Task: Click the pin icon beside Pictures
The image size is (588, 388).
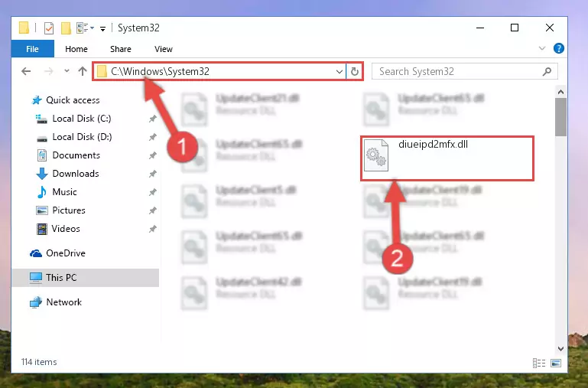Action: click(152, 211)
